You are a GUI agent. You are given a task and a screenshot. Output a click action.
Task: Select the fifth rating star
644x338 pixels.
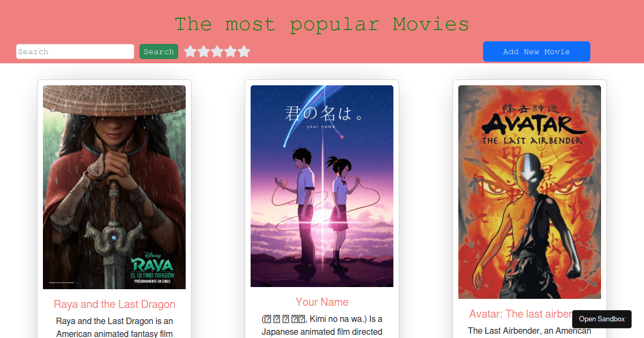(244, 52)
